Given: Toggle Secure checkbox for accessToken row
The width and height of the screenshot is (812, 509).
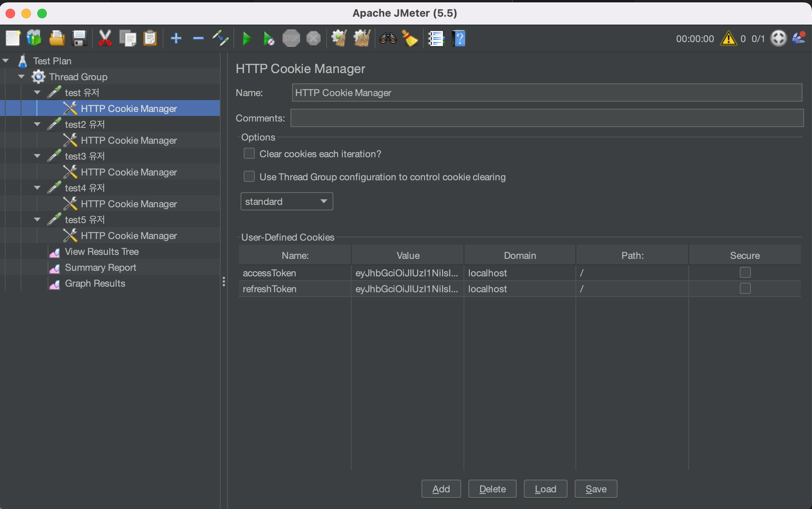Looking at the screenshot, I should pyautogui.click(x=745, y=272).
